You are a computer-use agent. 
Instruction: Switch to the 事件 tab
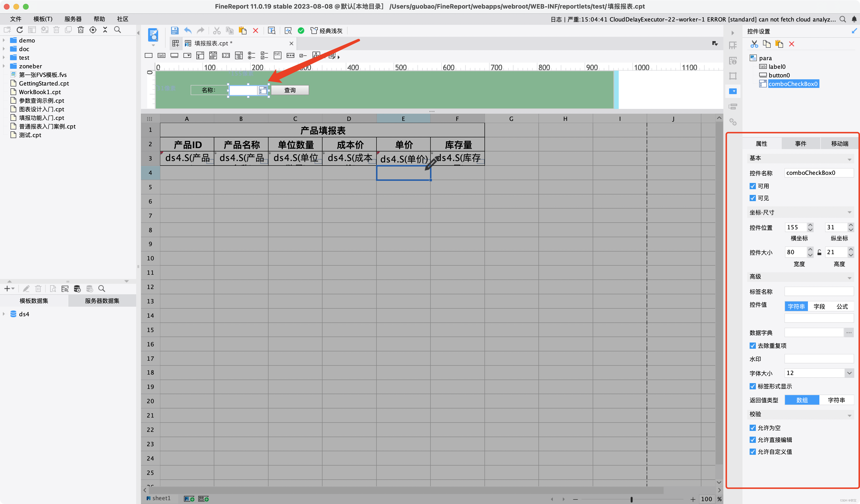coord(800,143)
